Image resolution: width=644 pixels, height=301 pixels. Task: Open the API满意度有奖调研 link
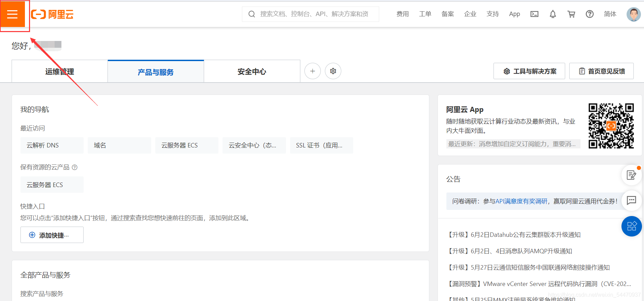[521, 201]
